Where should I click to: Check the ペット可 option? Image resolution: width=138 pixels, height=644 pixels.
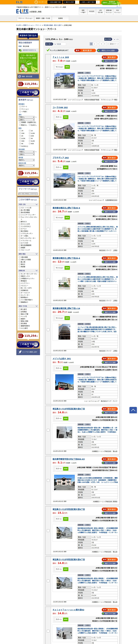click(20, 317)
